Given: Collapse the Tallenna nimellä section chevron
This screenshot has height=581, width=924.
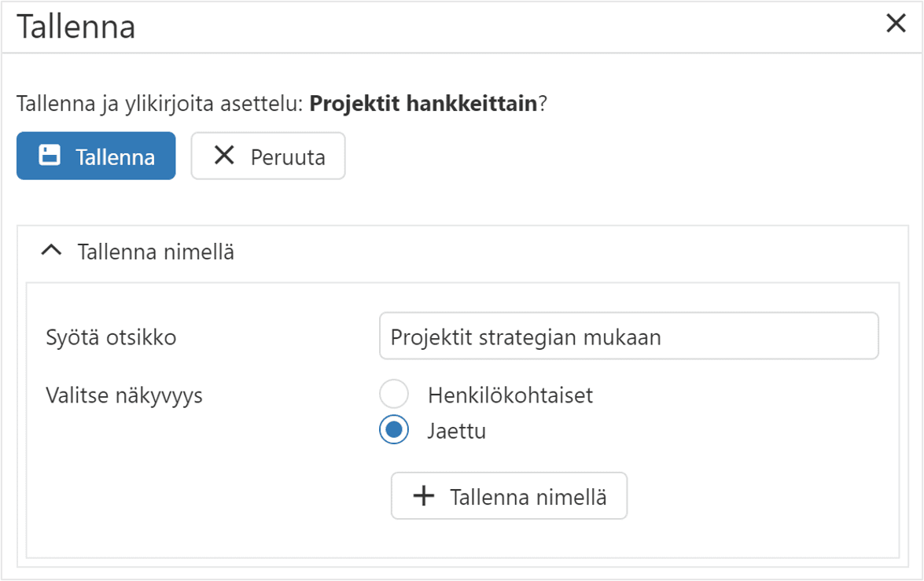Looking at the screenshot, I should click(51, 252).
